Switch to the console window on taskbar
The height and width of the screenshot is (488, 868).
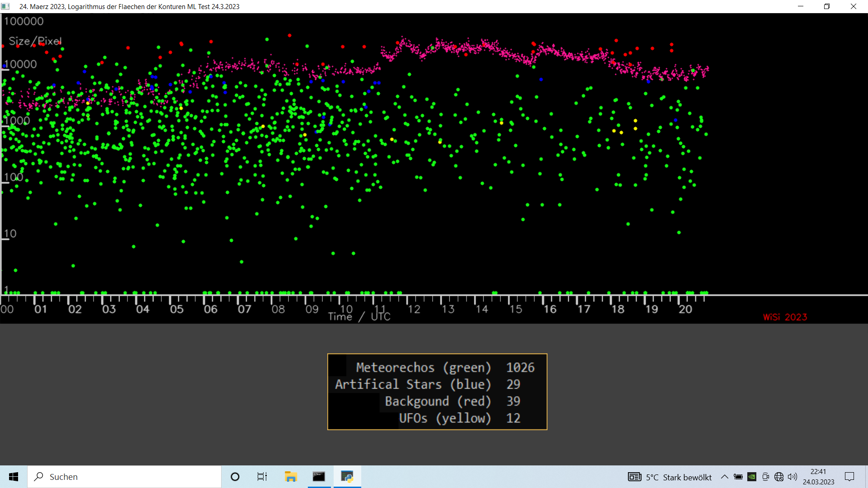(319, 477)
